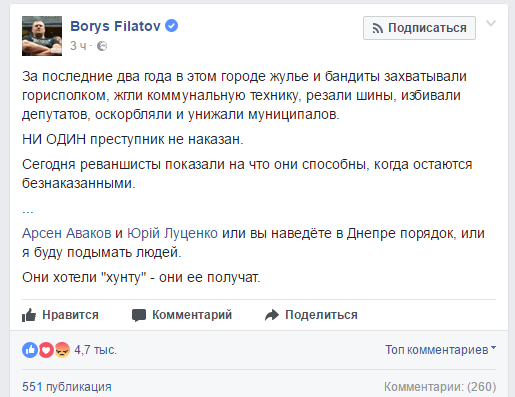This screenshot has height=397, width=515.
Task: Open the Borys Filatov profile name link
Action: (x=115, y=26)
